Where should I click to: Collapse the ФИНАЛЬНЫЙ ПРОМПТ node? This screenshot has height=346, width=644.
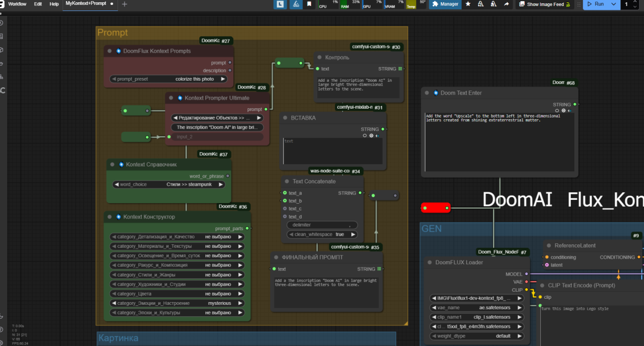276,257
